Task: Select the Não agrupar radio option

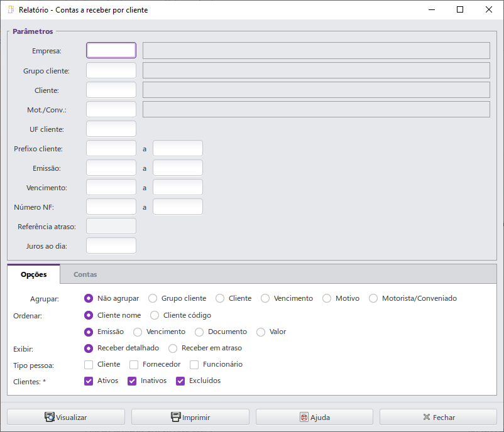Action: 89,298
